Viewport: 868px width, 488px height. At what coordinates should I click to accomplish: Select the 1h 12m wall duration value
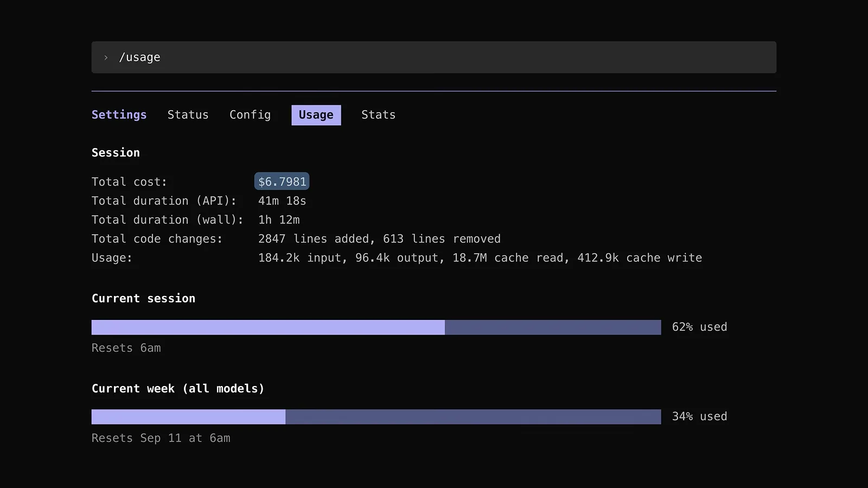279,220
